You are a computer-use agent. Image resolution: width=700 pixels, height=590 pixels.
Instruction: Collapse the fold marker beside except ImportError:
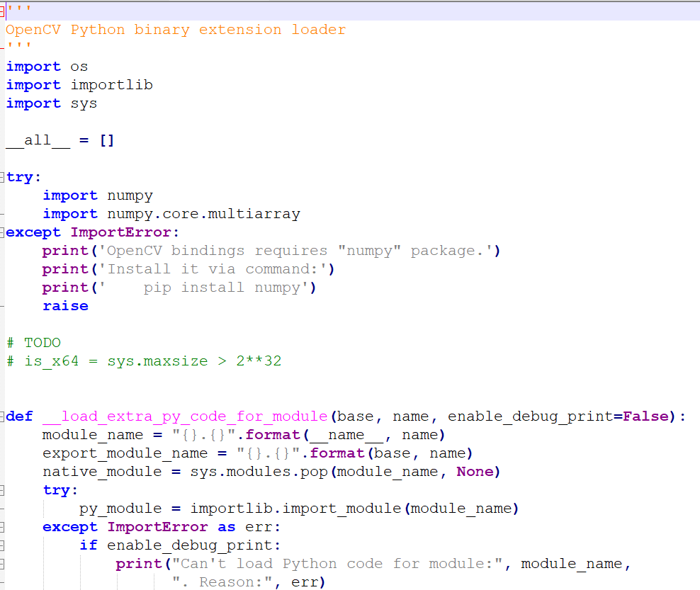(2, 232)
